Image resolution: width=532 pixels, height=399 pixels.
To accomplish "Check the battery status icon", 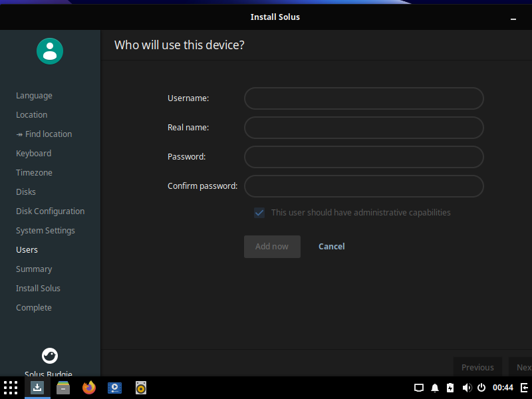I will tap(450, 388).
